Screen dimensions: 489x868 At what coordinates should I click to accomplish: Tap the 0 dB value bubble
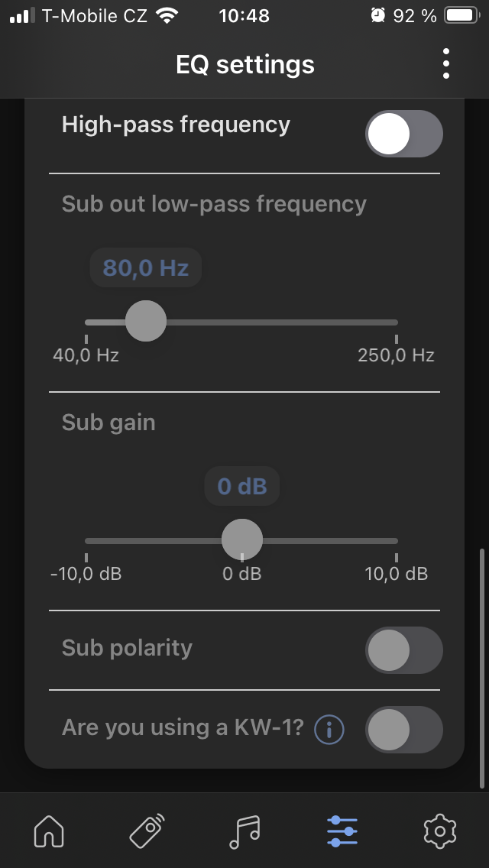point(242,487)
